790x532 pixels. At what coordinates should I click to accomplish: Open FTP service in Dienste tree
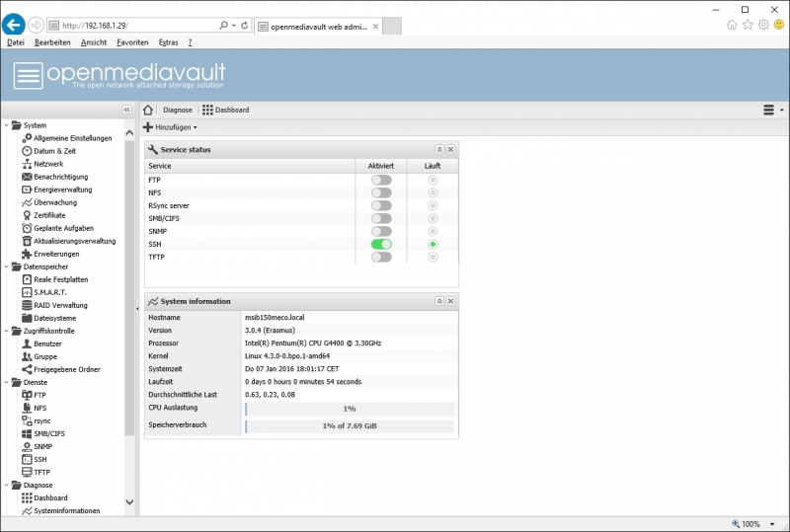point(34,395)
